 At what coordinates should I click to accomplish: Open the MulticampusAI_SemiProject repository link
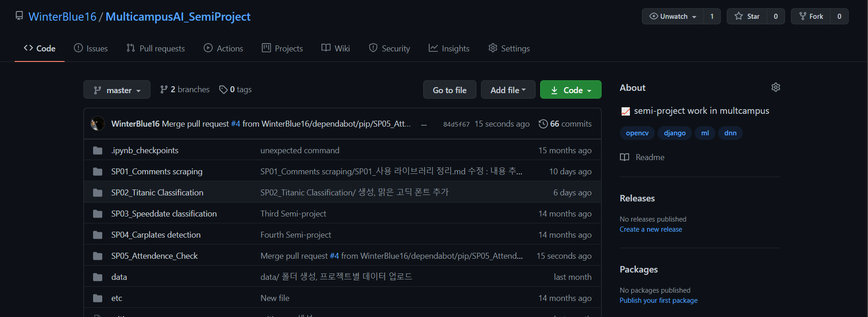178,17
